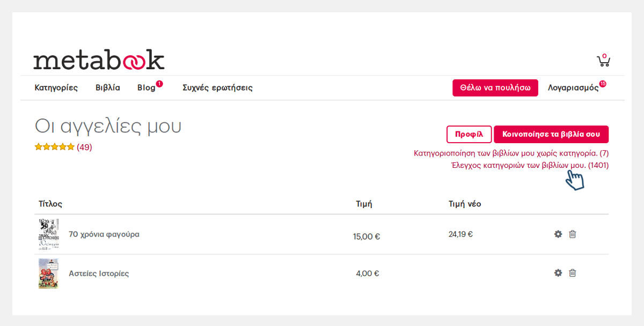Screen dimensions: 644x326
Task: Click the 70 χρόνια φαγούρα cover thumbnail
Action: point(48,234)
